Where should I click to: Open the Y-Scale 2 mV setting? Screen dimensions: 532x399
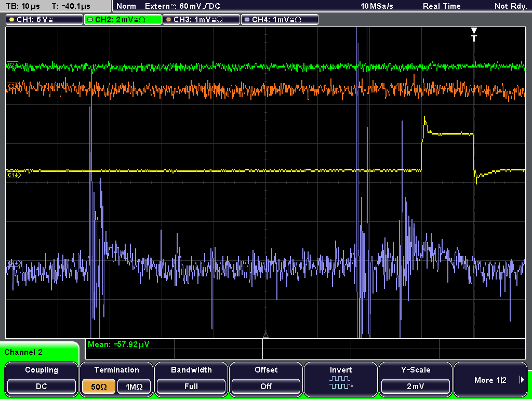pyautogui.click(x=416, y=379)
